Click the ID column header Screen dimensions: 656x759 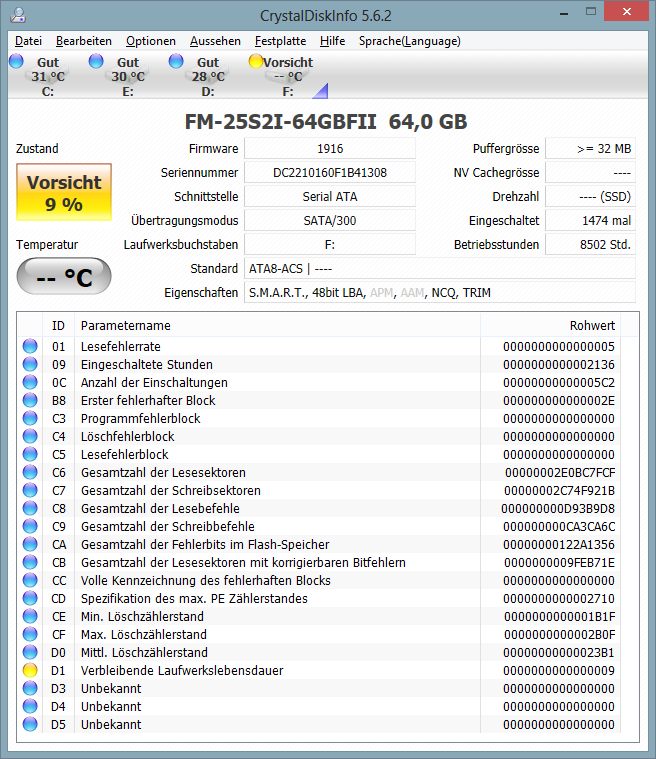59,325
